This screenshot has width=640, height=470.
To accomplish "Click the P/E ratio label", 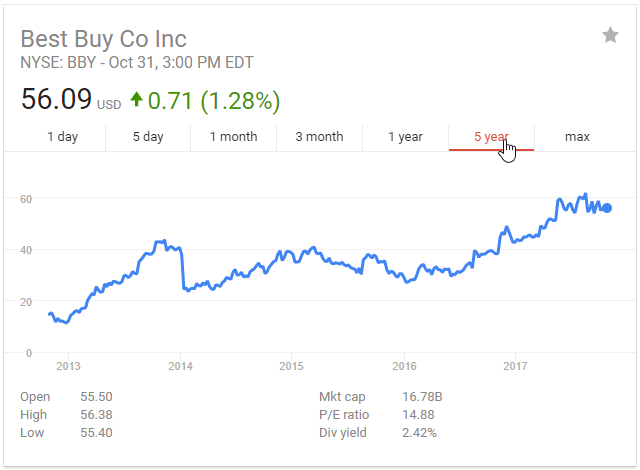I will coord(344,415).
